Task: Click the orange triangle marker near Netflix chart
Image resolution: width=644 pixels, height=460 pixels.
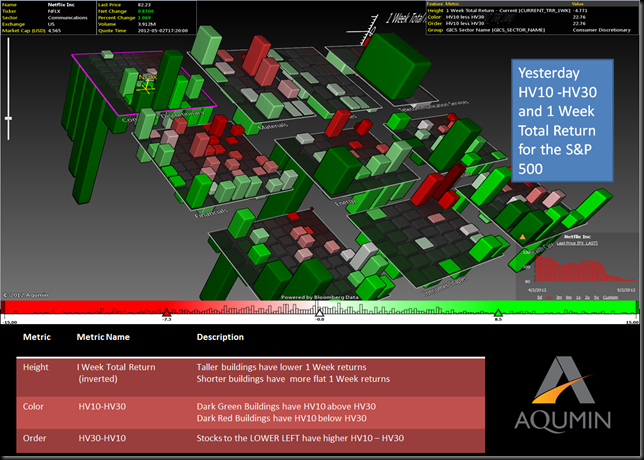Action: coord(522,237)
